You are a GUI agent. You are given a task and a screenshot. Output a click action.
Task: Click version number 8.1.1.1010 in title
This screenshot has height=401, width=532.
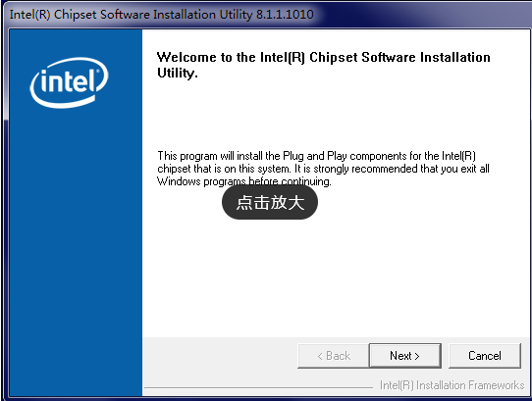pyautogui.click(x=285, y=15)
